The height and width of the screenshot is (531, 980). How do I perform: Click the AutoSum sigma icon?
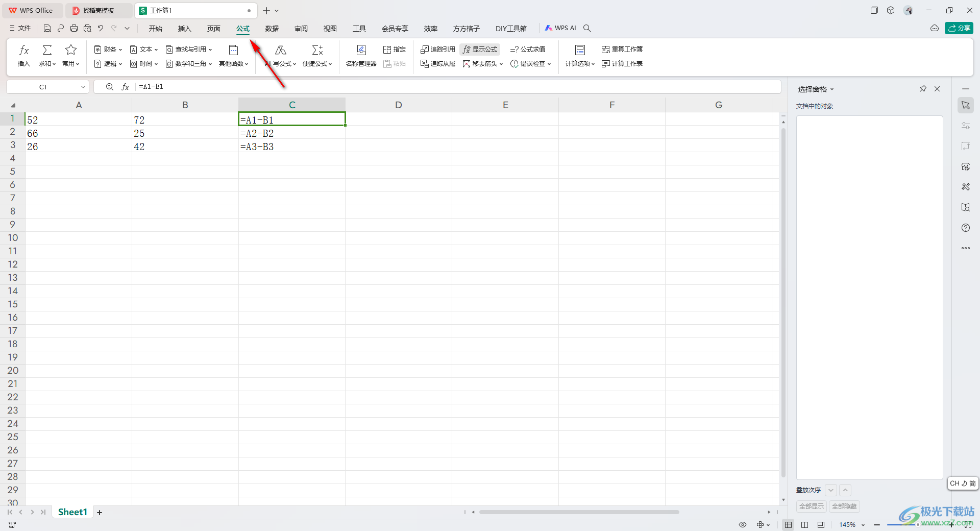click(47, 50)
